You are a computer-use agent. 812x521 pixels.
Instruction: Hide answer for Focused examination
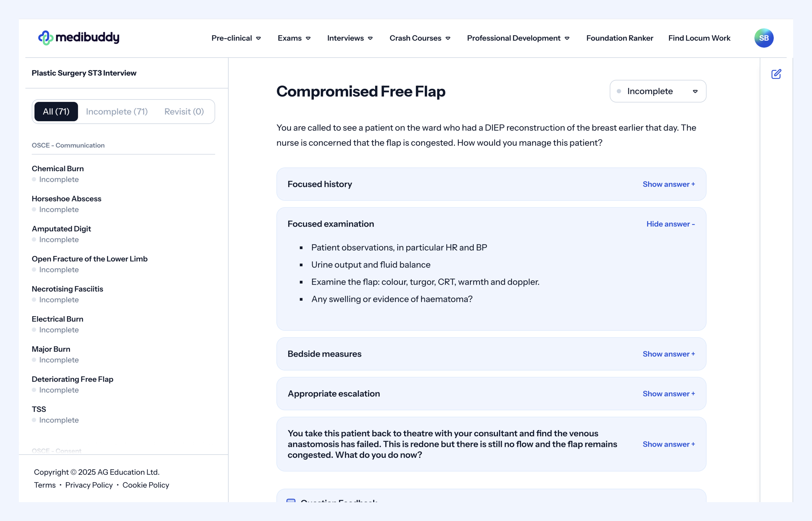point(670,224)
